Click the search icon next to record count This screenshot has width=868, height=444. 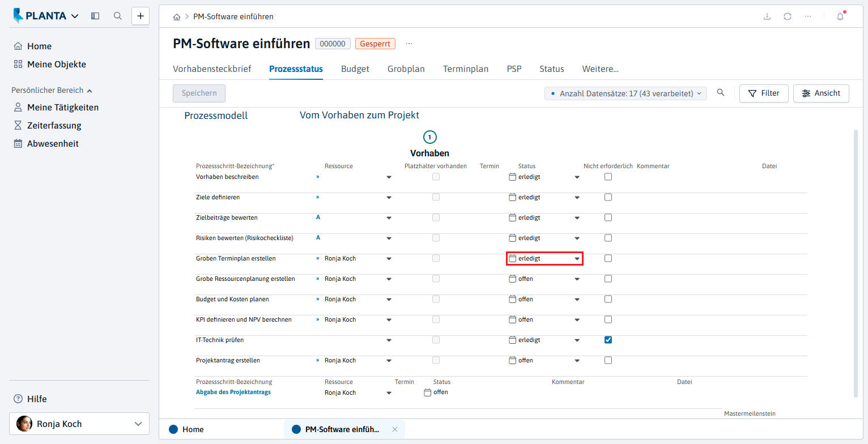pos(721,93)
